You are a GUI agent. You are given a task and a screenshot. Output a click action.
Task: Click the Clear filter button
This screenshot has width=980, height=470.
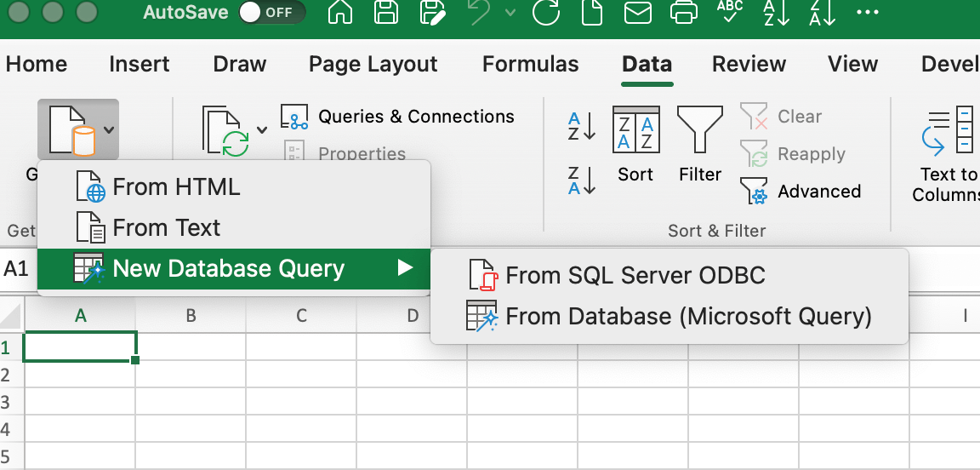(781, 117)
